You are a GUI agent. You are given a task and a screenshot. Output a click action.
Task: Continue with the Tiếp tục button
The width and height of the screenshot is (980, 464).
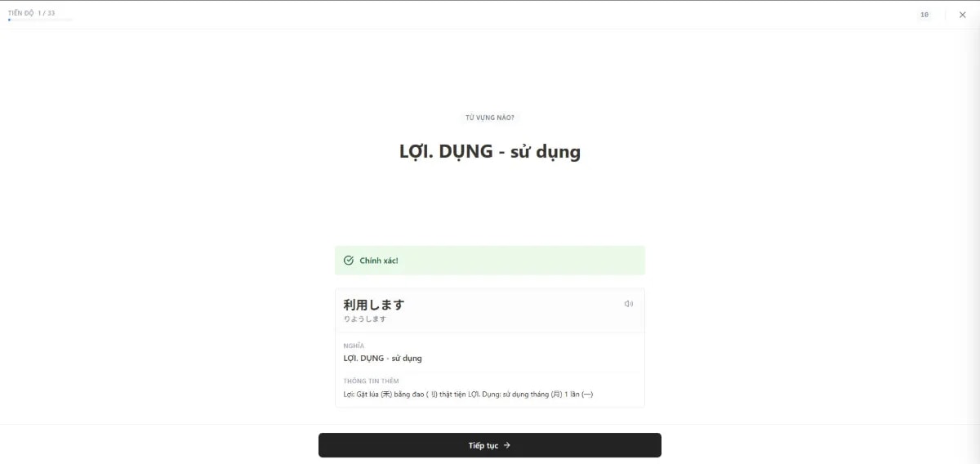pyautogui.click(x=490, y=445)
